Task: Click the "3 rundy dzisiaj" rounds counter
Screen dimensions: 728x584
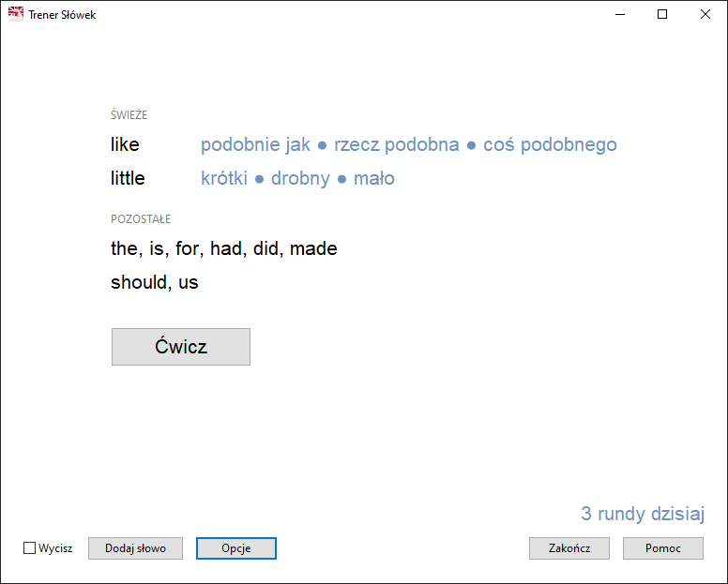Action: click(642, 514)
